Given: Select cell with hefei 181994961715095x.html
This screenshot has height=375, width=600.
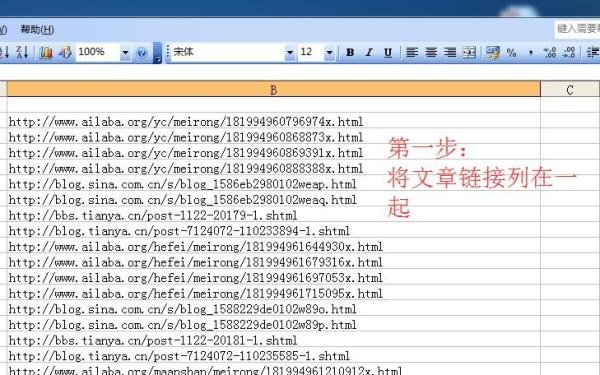Looking at the screenshot, I should pos(274,293).
